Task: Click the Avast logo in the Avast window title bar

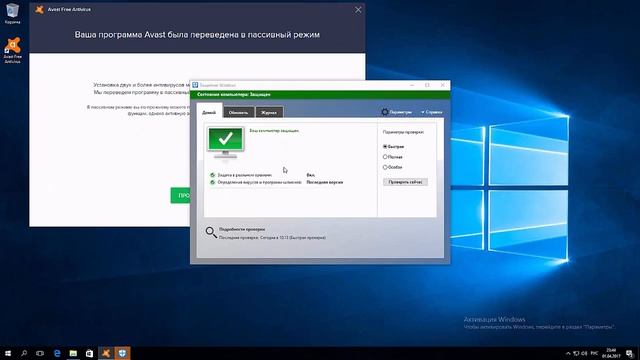Action: pos(39,9)
